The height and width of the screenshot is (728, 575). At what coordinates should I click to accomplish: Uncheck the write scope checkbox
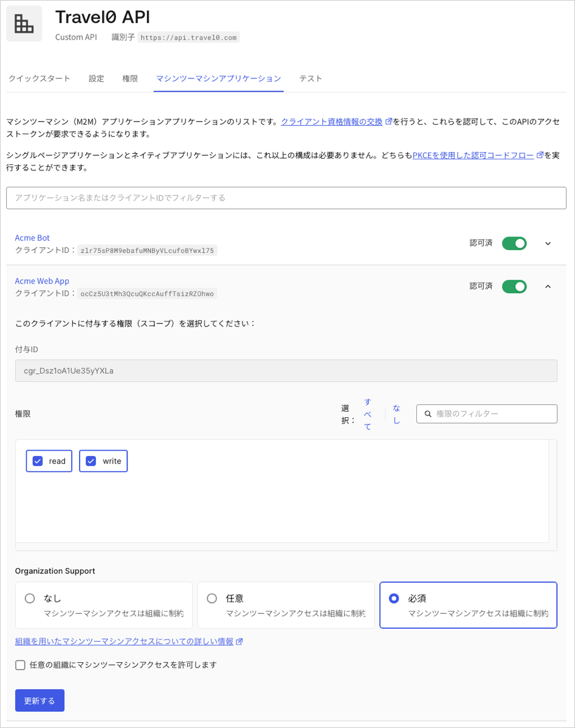(x=91, y=460)
